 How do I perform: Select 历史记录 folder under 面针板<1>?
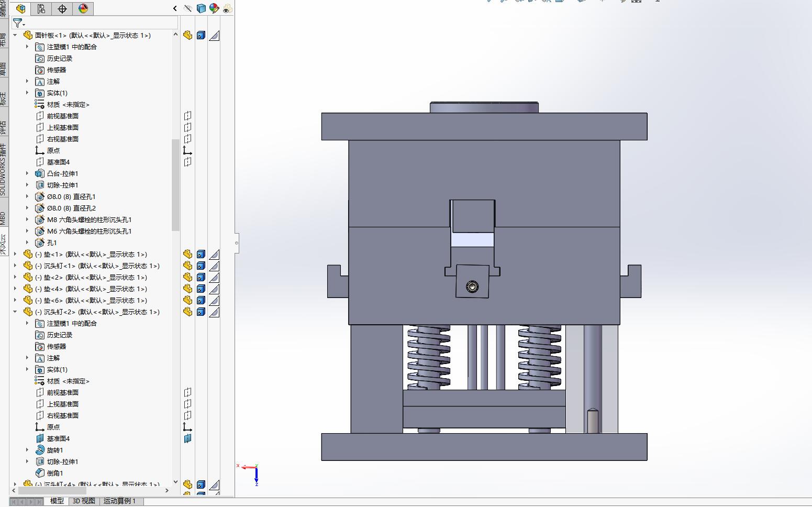[x=59, y=58]
